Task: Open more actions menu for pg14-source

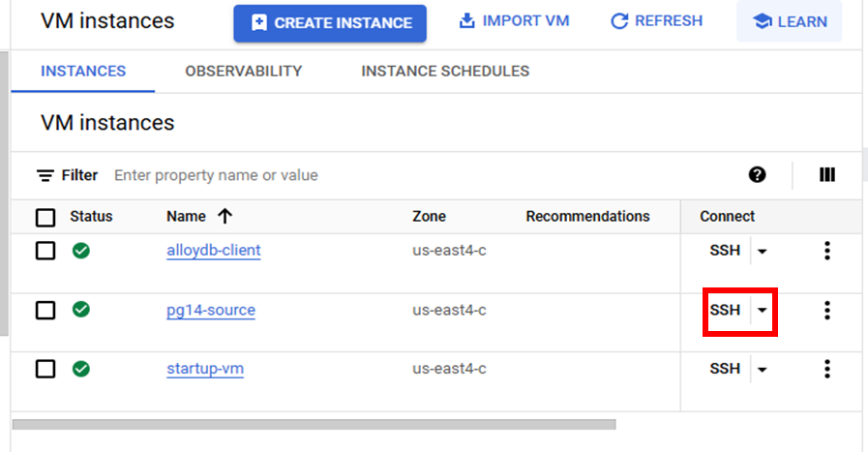Action: coord(827,311)
